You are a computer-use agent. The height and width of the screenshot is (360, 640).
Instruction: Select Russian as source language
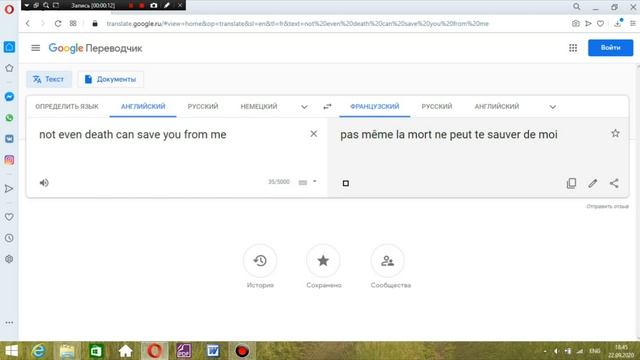tap(203, 107)
